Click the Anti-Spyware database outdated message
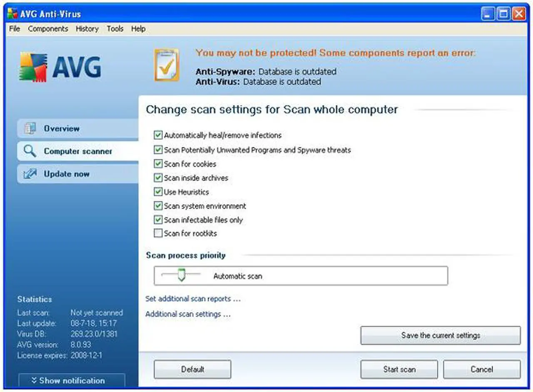This screenshot has height=392, width=533. pyautogui.click(x=266, y=72)
